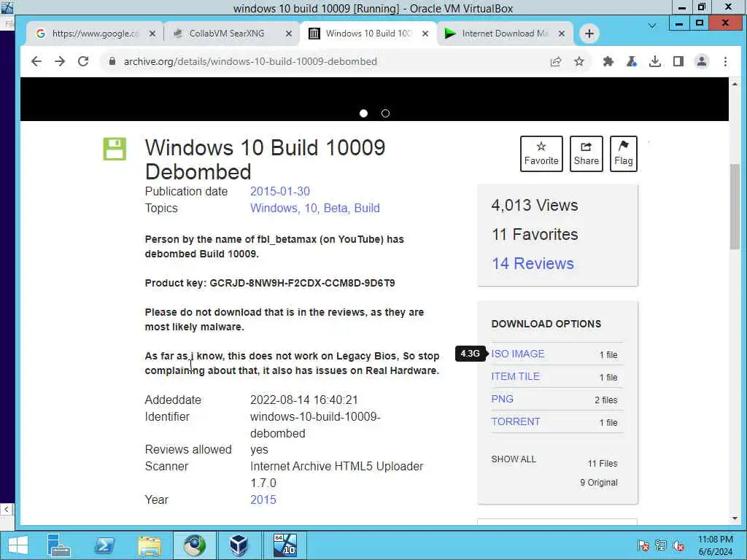Open Server Manager from the taskbar
The height and width of the screenshot is (560, 747).
pos(59,545)
